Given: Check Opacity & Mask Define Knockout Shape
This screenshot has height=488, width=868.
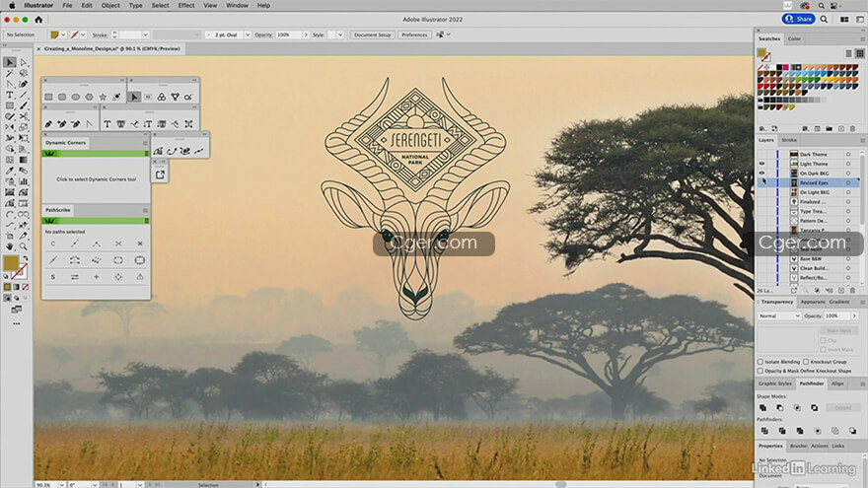Looking at the screenshot, I should pyautogui.click(x=760, y=371).
